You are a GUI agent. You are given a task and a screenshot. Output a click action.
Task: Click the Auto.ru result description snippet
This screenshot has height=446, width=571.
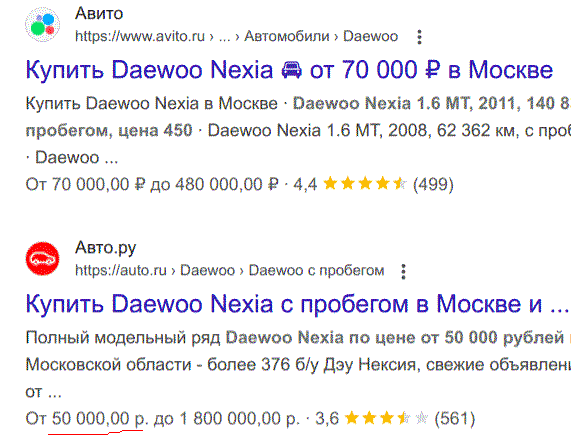click(298, 364)
